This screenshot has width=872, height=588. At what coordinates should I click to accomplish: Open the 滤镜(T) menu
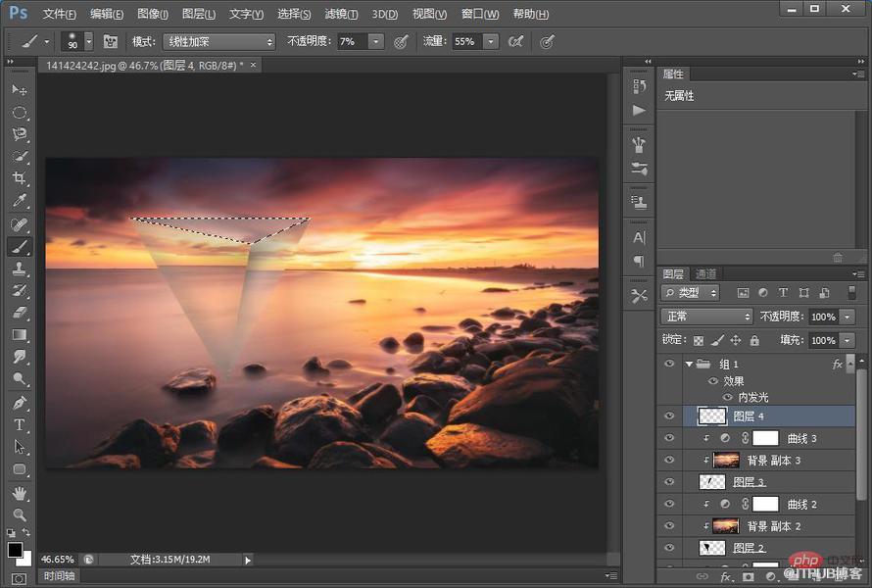(341, 14)
